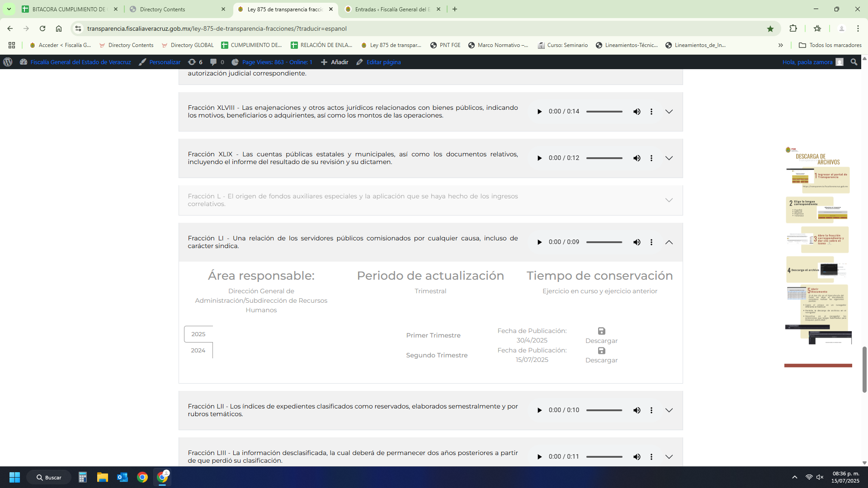
Task: Open more options for Fracción LIII audio
Action: [x=651, y=457]
